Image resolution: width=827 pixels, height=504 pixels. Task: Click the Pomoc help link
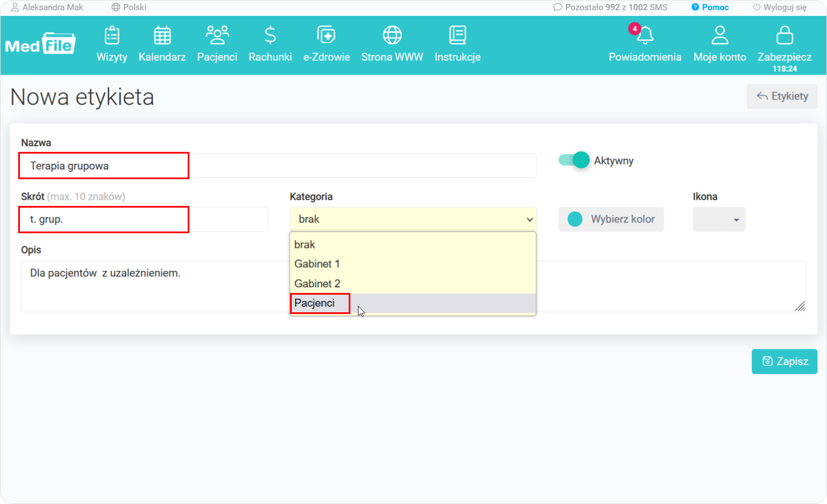coord(715,7)
